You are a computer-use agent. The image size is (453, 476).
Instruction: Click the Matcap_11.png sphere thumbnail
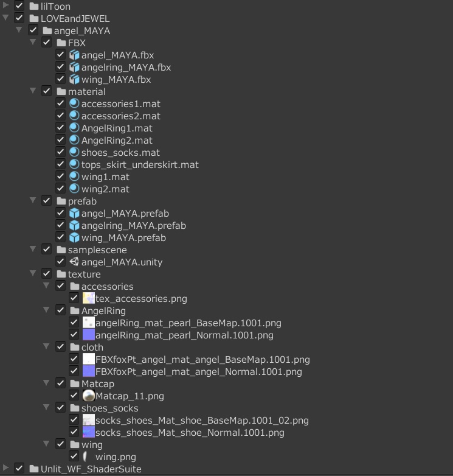89,396
